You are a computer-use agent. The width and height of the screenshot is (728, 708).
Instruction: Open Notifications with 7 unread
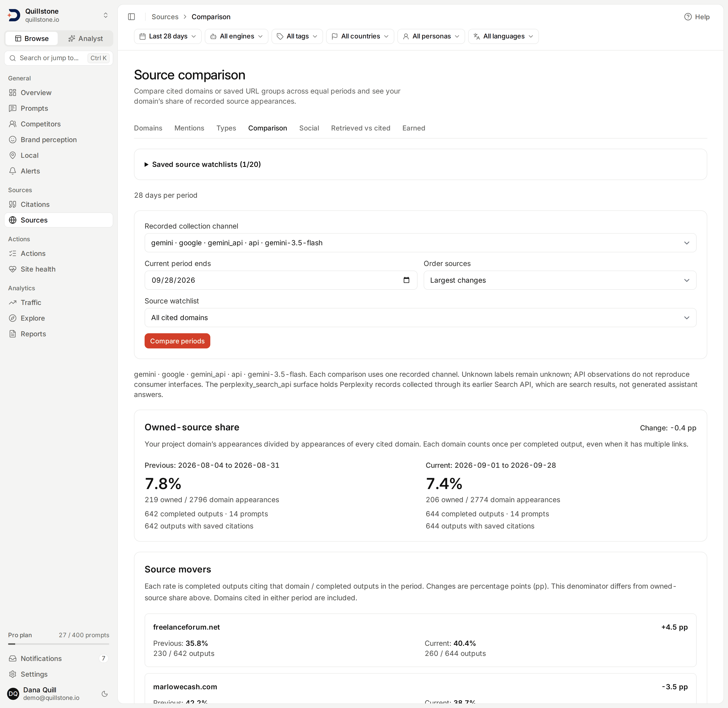pos(59,658)
